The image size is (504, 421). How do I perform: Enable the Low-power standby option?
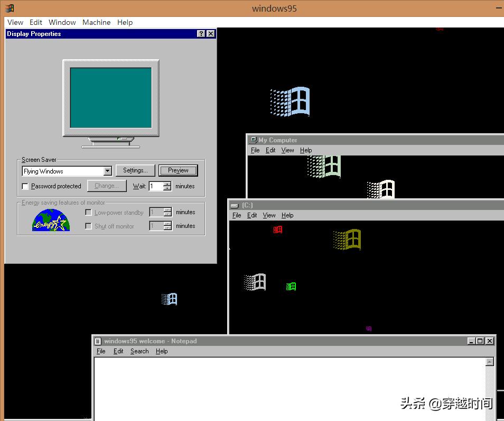point(88,212)
